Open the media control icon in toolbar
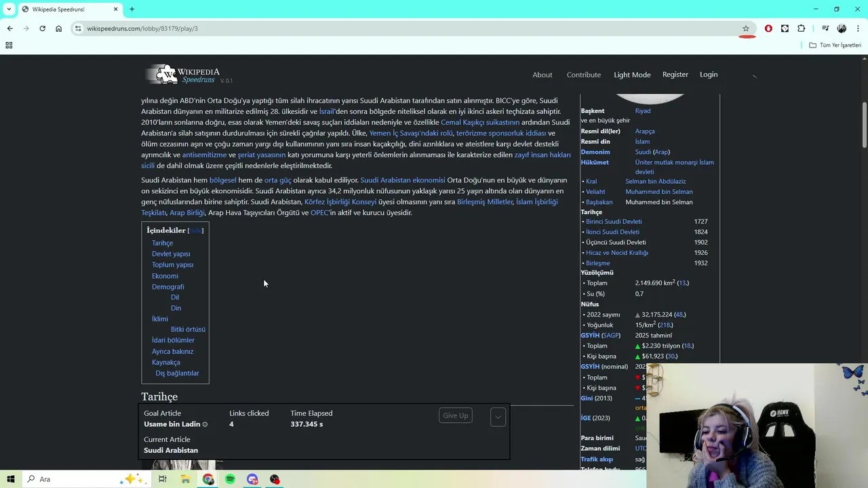 [x=825, y=28]
